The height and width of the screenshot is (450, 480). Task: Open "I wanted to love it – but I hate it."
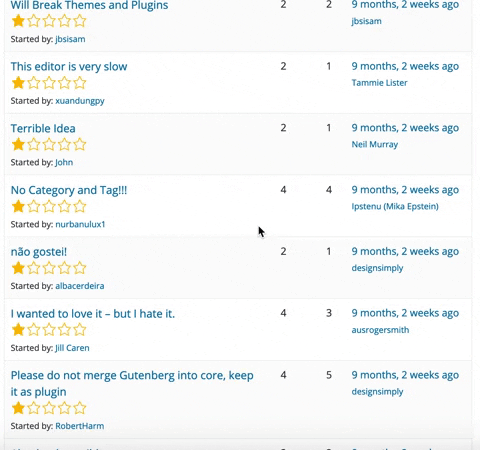click(93, 314)
